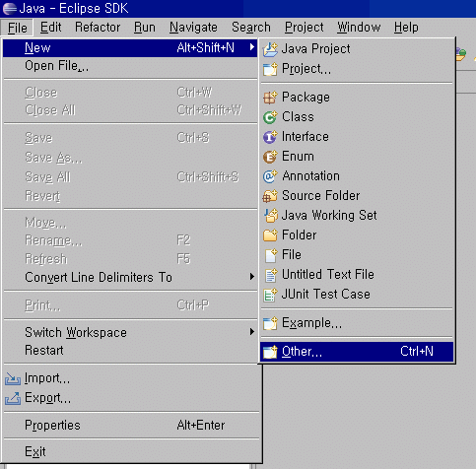This screenshot has height=469, width=476.
Task: Open Properties from File menu
Action: point(132,426)
